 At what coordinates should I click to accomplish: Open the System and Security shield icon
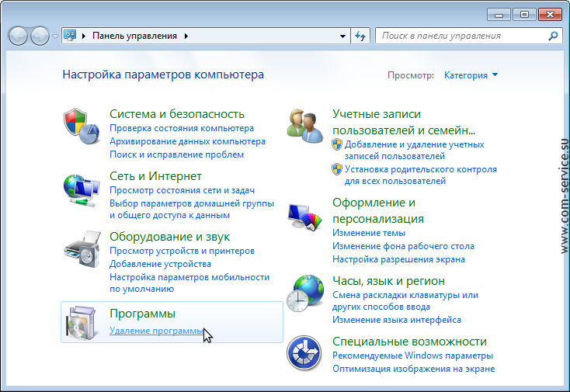coord(82,126)
